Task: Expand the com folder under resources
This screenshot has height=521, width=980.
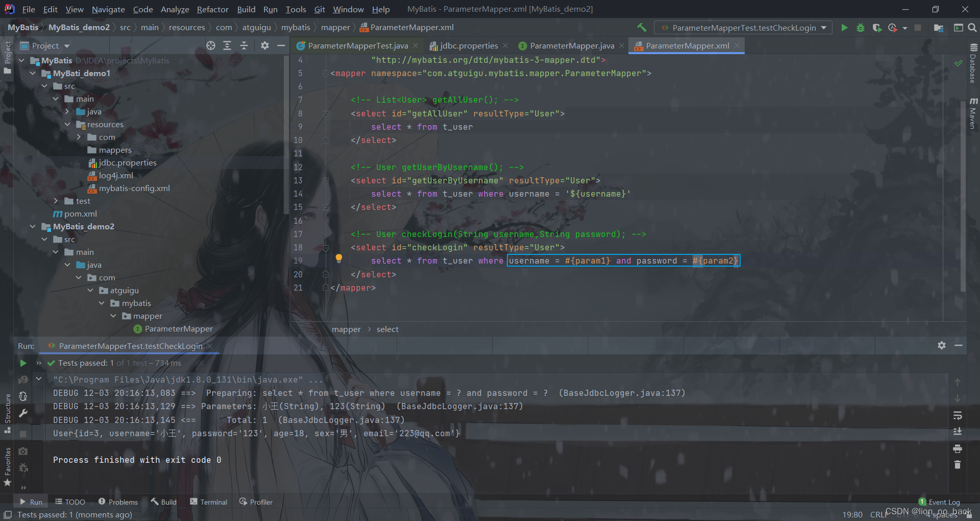Action: 79,137
